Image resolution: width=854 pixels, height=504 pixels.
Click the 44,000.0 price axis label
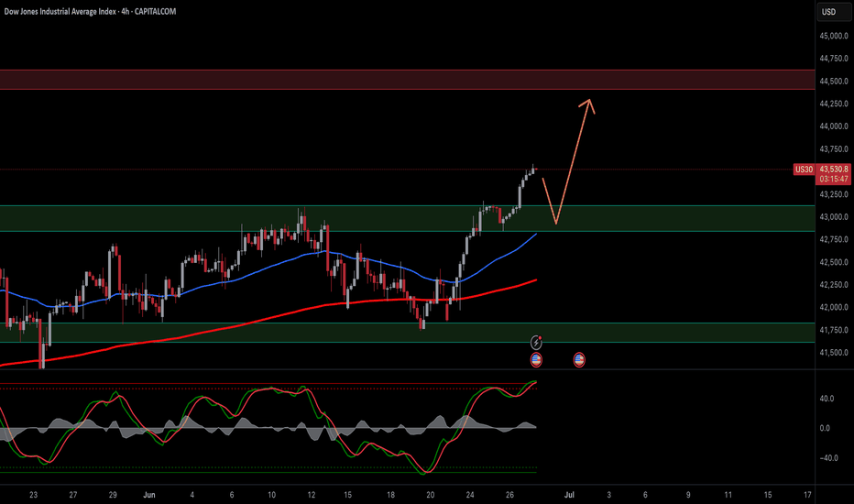click(834, 126)
